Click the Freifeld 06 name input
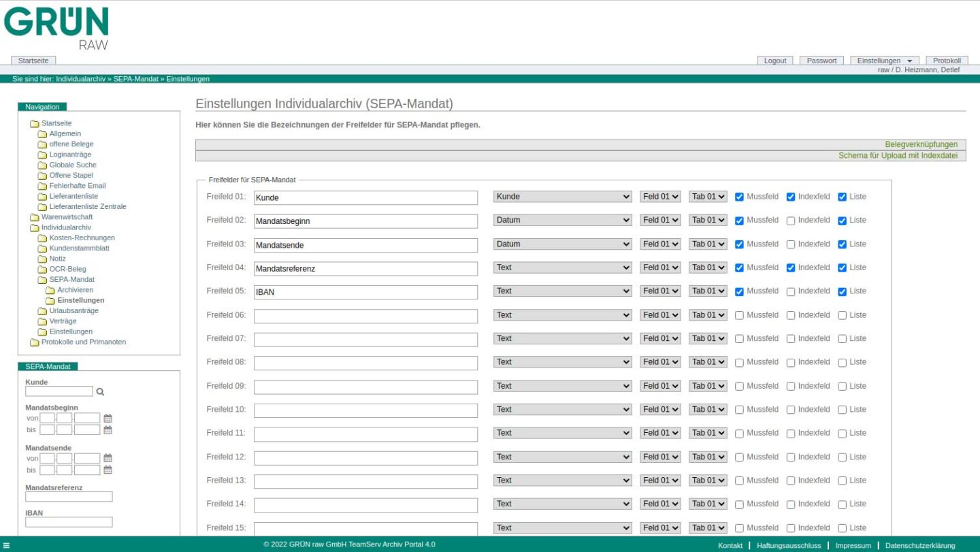Screen dimensions: 980x552 (366, 316)
